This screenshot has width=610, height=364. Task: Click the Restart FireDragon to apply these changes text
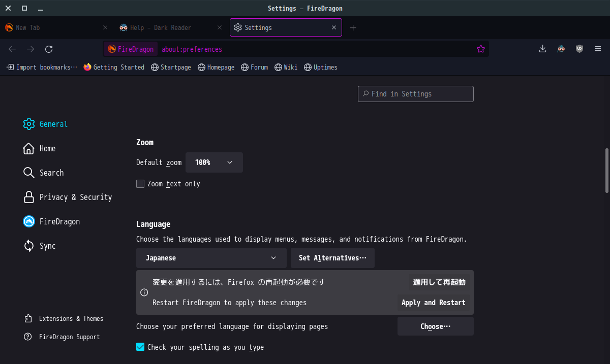pyautogui.click(x=229, y=303)
